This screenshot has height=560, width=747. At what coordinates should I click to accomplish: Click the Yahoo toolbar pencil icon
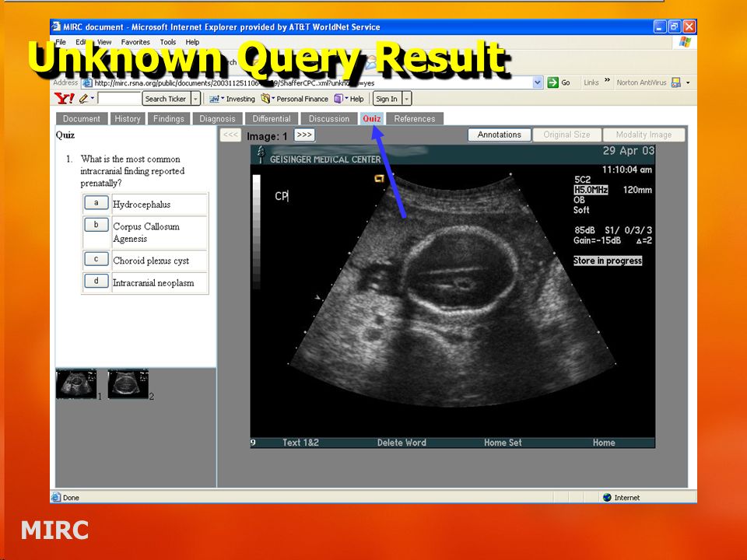click(x=84, y=99)
